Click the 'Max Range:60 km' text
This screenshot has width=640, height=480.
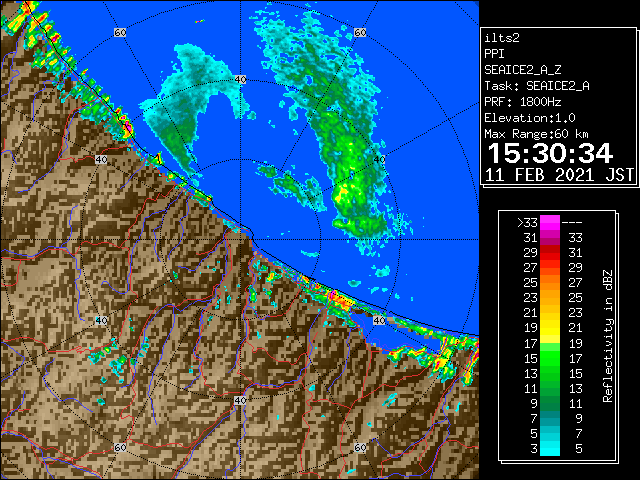point(537,134)
